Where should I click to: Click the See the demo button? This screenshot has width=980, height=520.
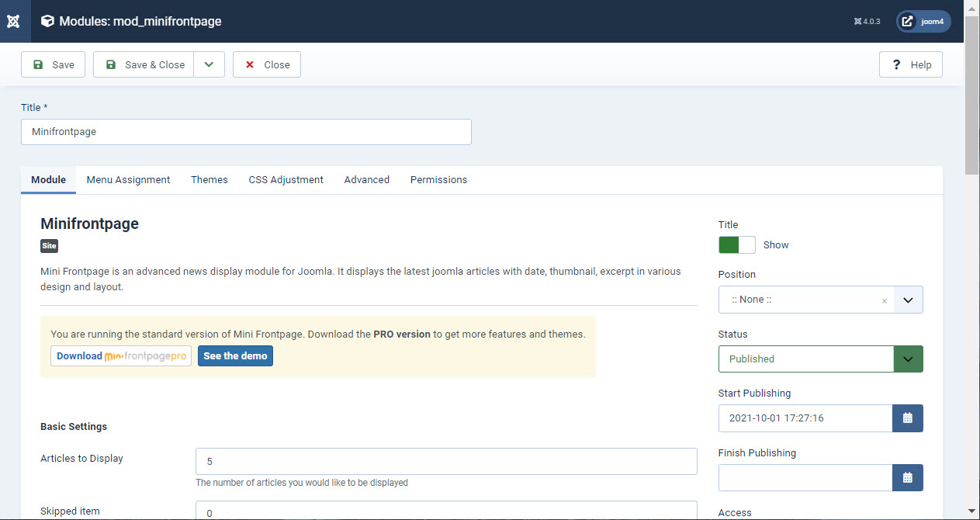(x=235, y=355)
